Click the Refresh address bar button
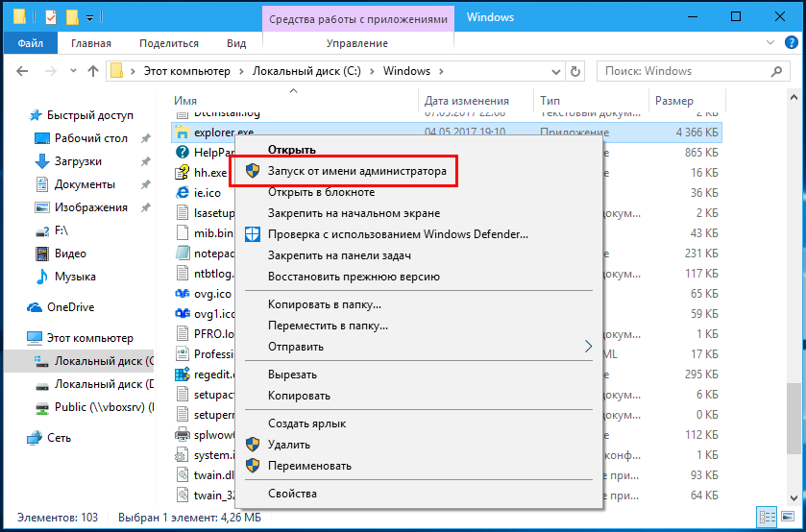This screenshot has width=806, height=532. tap(575, 71)
